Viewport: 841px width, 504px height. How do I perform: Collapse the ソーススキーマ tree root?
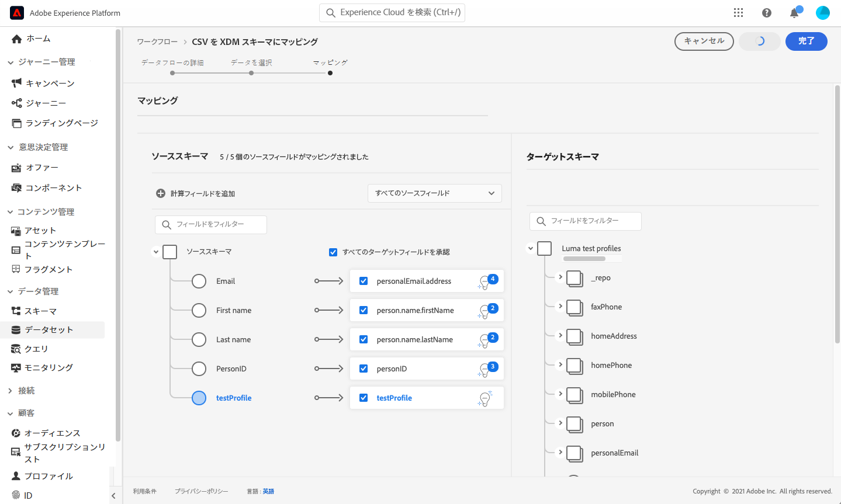tap(156, 252)
